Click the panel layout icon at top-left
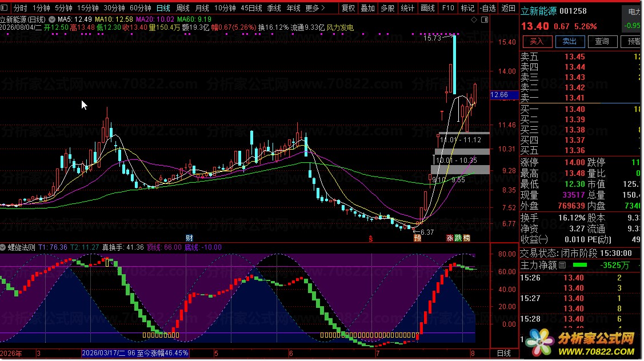Viewport: 644px width, 361px height. [5, 8]
